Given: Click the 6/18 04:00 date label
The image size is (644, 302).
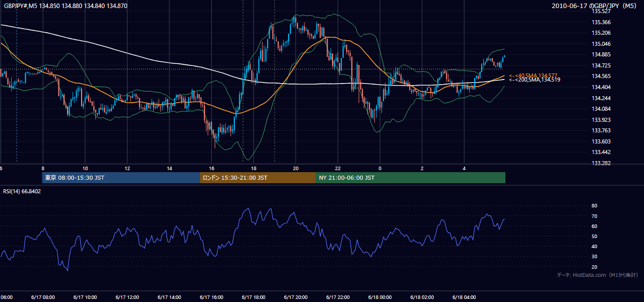Looking at the screenshot, I should [464, 297].
